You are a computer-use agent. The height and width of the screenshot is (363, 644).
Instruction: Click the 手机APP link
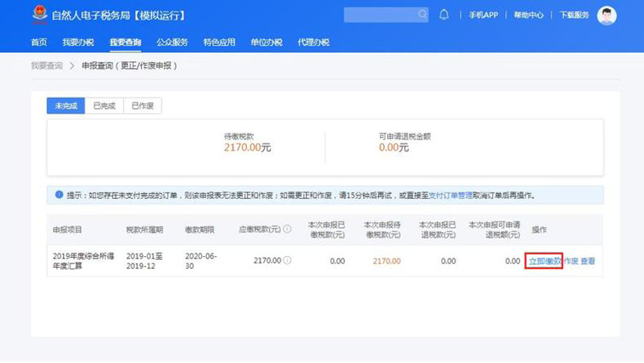click(483, 15)
